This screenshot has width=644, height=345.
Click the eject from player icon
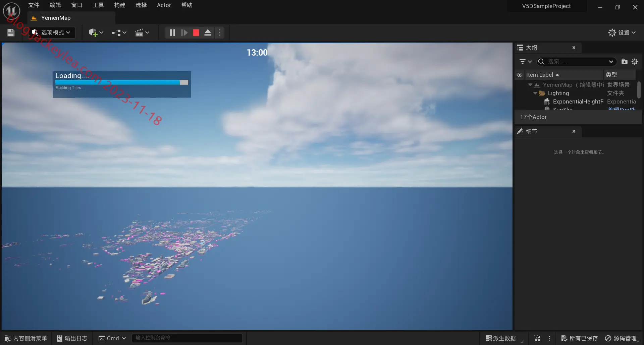coord(208,32)
